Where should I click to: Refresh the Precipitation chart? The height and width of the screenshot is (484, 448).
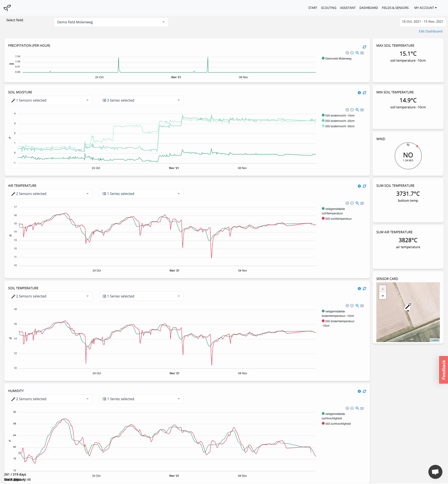(x=364, y=47)
